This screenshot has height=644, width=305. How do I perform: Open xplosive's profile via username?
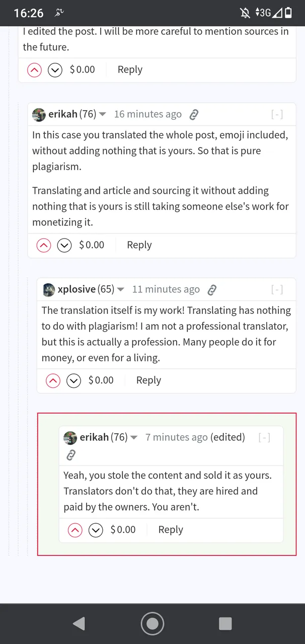[77, 289]
